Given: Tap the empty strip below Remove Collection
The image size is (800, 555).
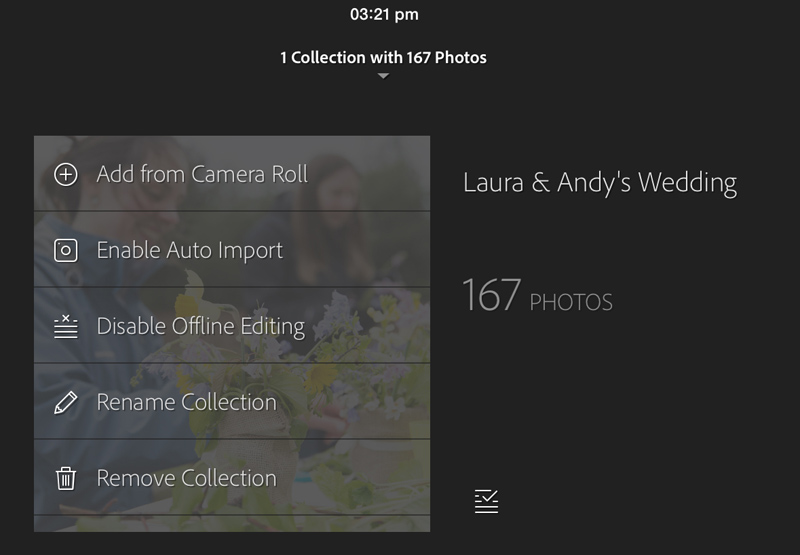Looking at the screenshot, I should [232, 524].
